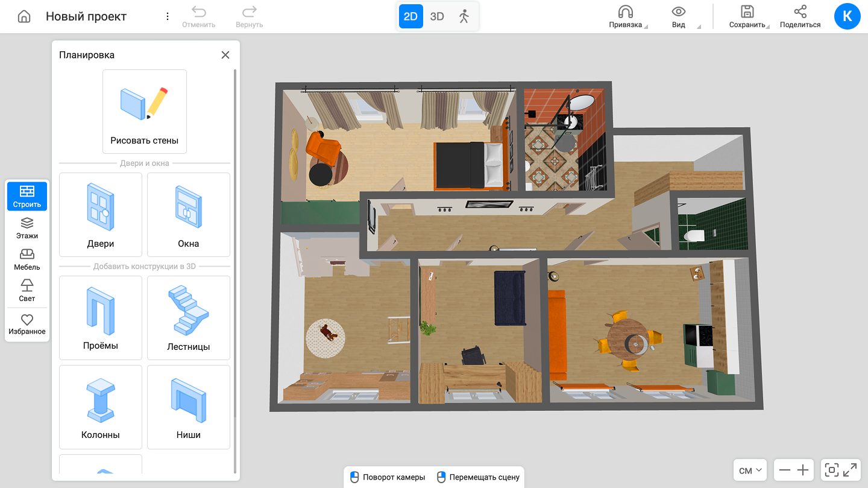Image resolution: width=868 pixels, height=488 pixels.
Task: Open the Свет sidebar tab
Action: point(27,291)
